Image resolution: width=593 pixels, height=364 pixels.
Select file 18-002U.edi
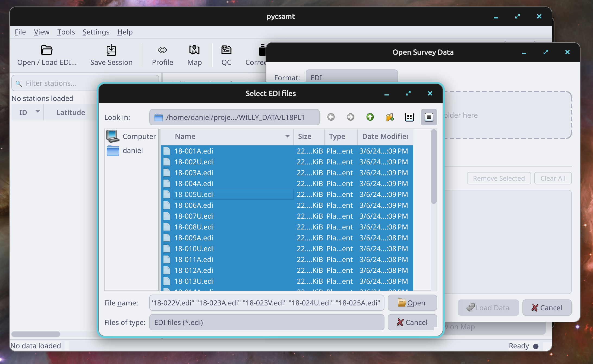pos(287,162)
